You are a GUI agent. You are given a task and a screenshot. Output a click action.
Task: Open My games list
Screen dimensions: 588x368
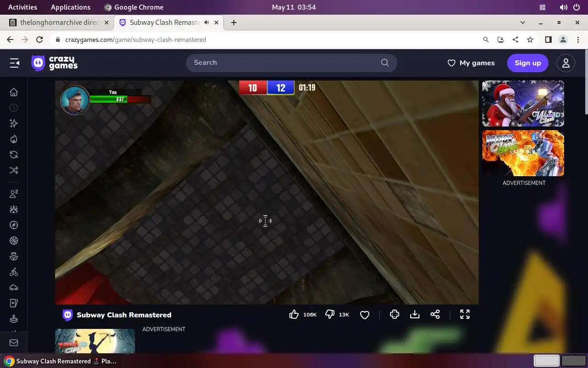[x=471, y=63]
